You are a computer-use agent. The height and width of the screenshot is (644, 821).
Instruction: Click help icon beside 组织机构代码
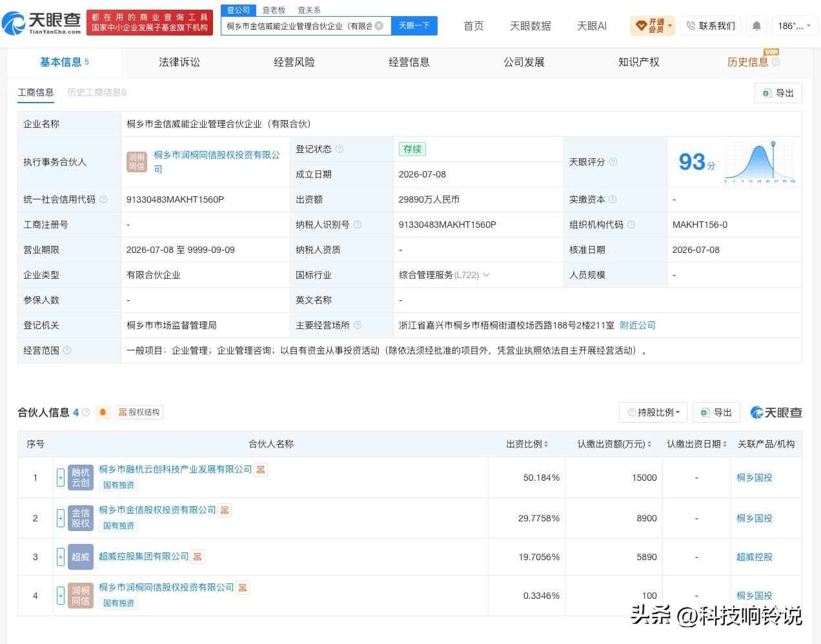(x=631, y=225)
